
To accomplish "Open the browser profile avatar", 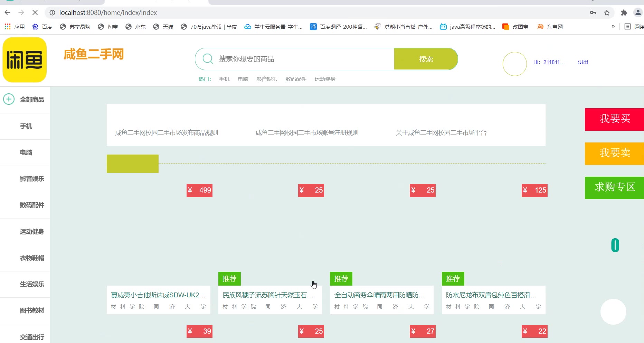I will point(638,13).
